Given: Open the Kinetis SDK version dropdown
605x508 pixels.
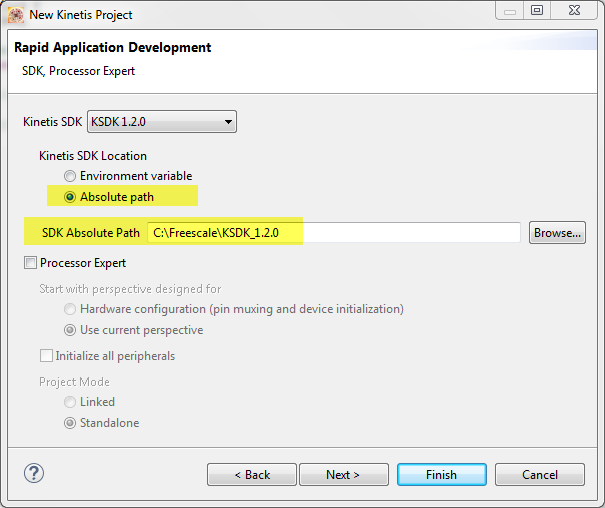Looking at the screenshot, I should pos(162,122).
